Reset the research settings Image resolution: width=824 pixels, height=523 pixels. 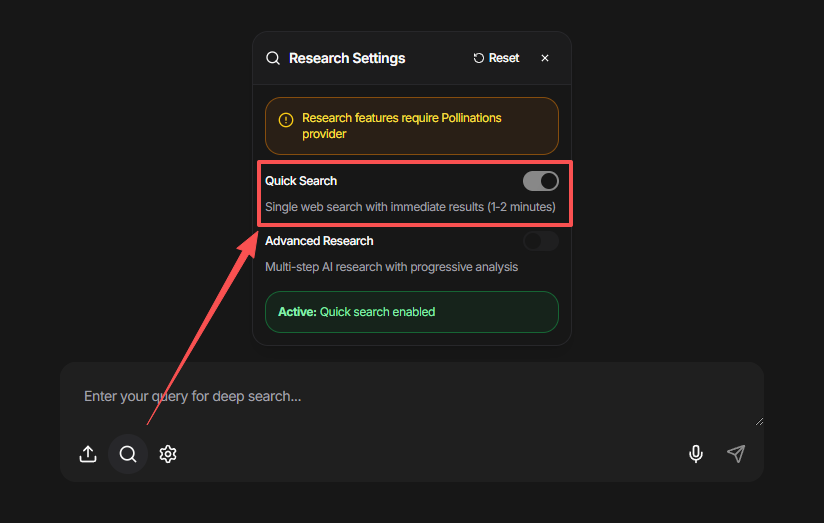tap(497, 58)
